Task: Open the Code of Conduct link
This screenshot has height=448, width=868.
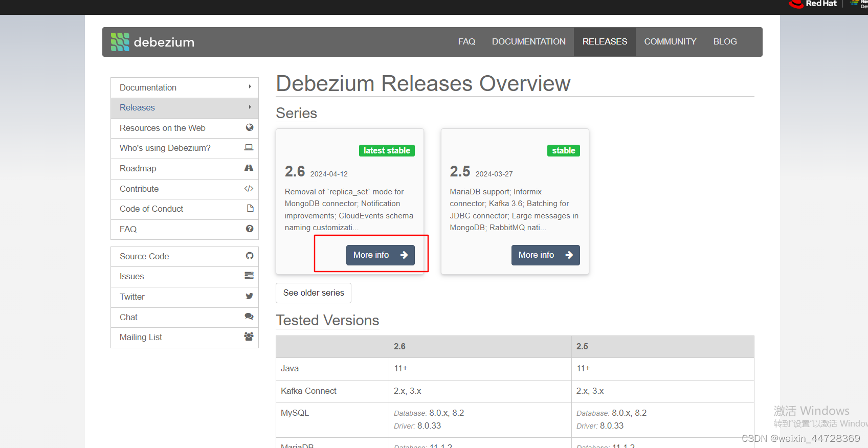Action: [185, 209]
